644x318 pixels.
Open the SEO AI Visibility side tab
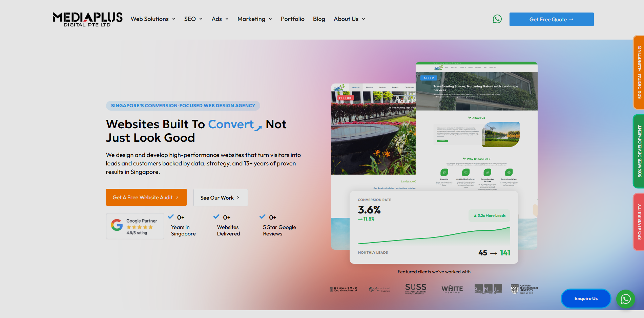[x=639, y=222]
